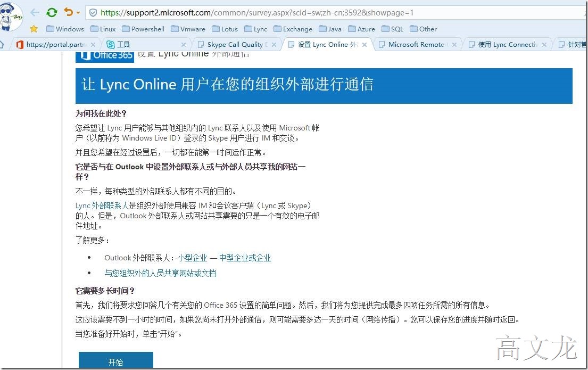The image size is (588, 370).
Task: Open the Linux bookmark folder
Action: (103, 29)
